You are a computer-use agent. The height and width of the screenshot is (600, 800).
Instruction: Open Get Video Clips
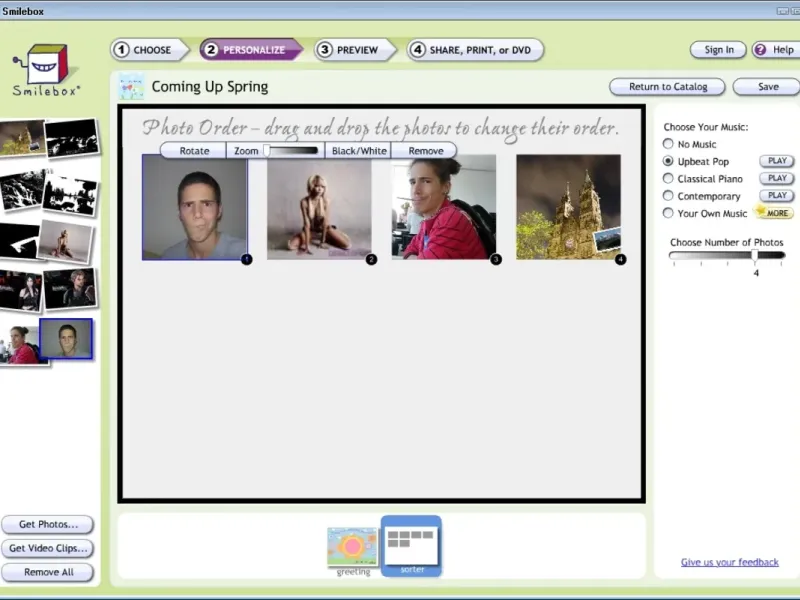47,548
